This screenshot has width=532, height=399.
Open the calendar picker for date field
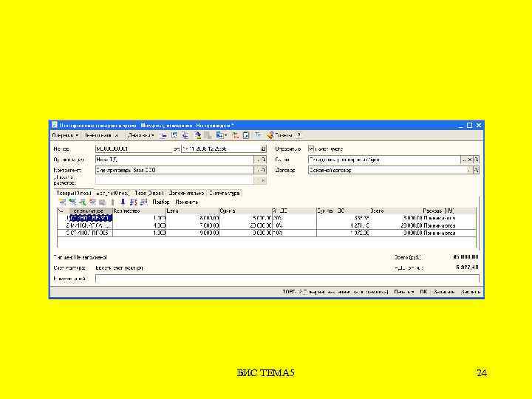(263, 149)
